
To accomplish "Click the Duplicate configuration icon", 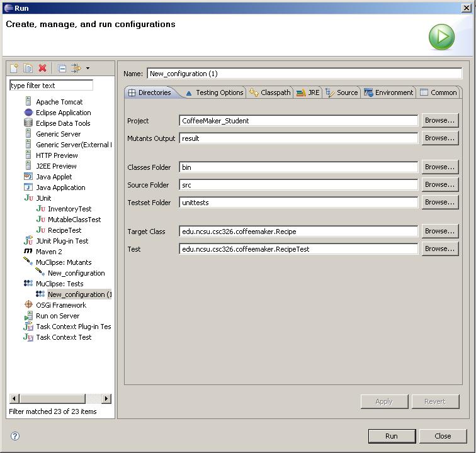I will 28,68.
